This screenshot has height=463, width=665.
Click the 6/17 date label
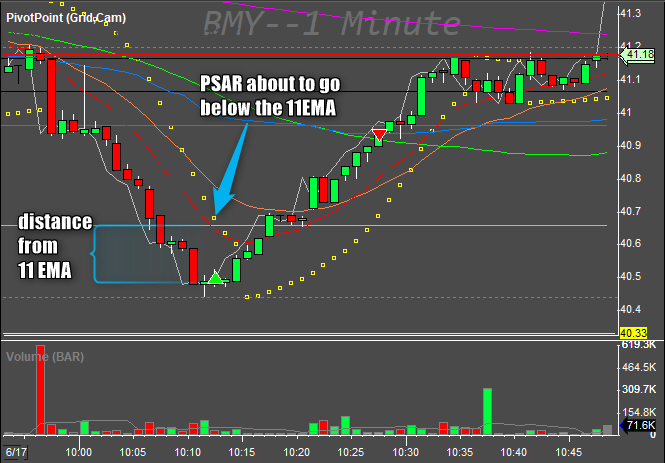pos(16,452)
